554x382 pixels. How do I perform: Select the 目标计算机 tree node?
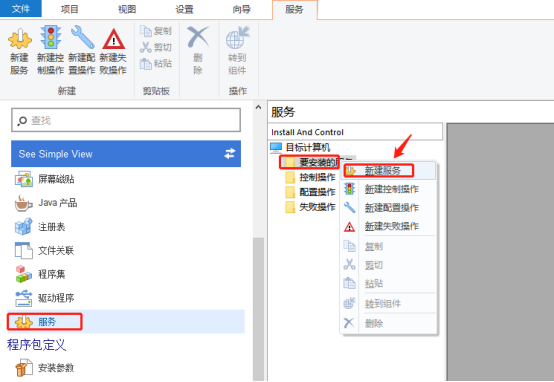(x=300, y=147)
